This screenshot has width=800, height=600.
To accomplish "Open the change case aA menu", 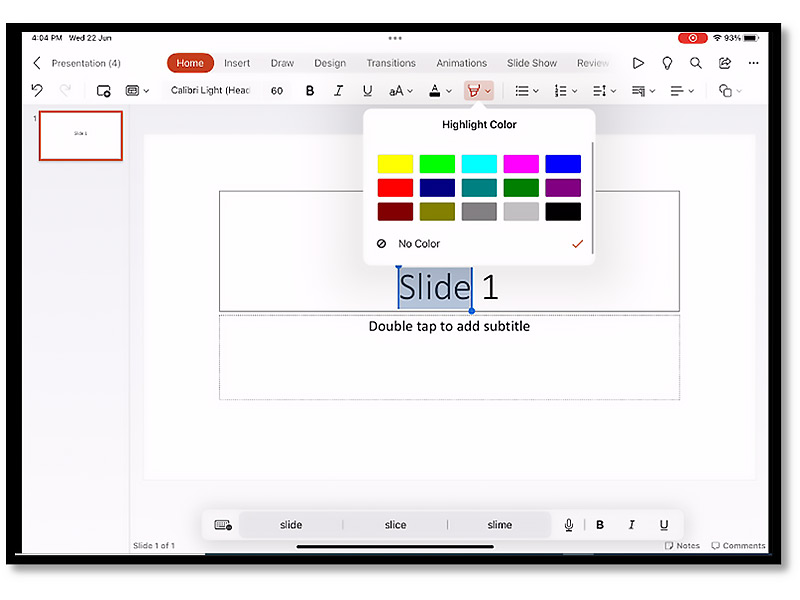I will [401, 91].
